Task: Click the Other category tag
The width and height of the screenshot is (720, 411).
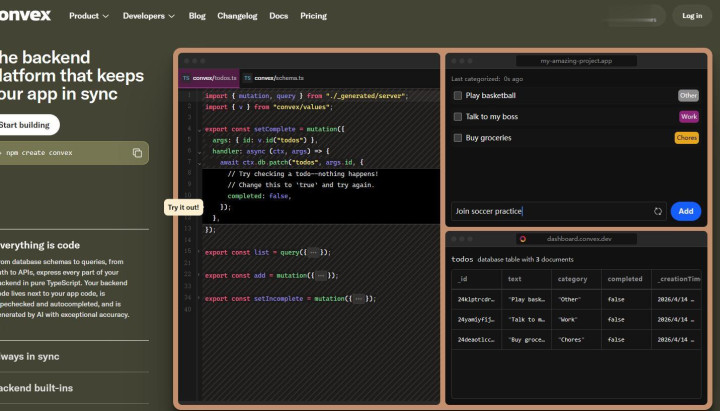Action: tap(688, 96)
